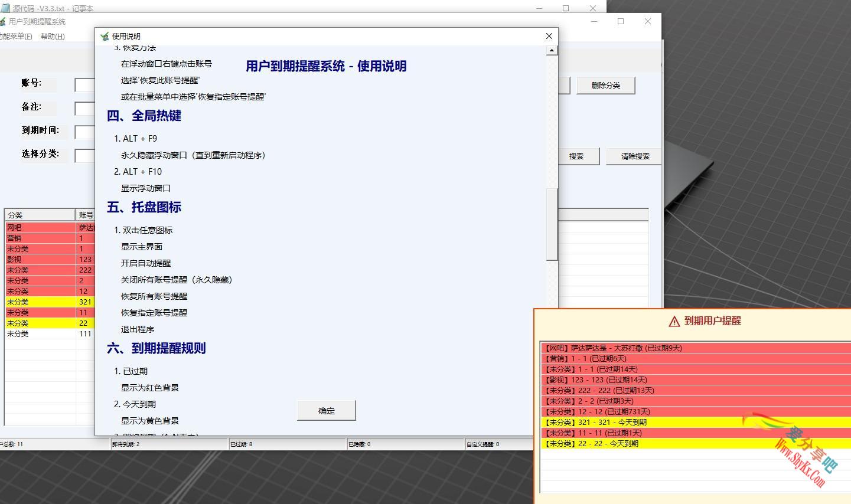Click the scrollbar up arrow in the help dialog
Image resolution: width=851 pixels, height=504 pixels.
pyautogui.click(x=552, y=50)
